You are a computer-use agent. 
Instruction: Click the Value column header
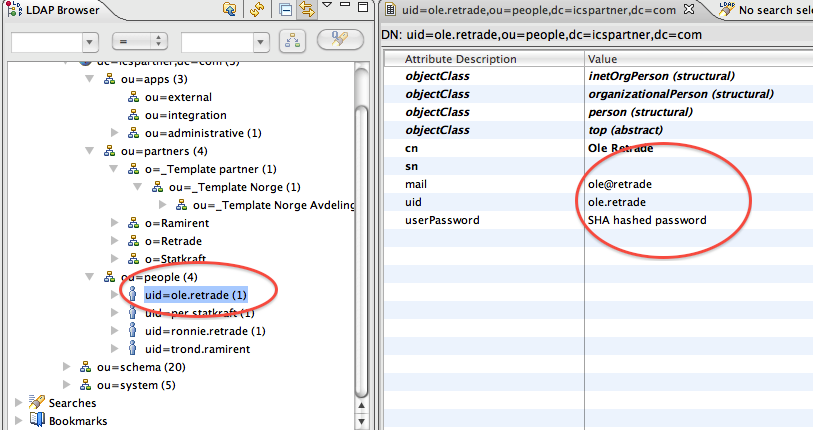(699, 59)
